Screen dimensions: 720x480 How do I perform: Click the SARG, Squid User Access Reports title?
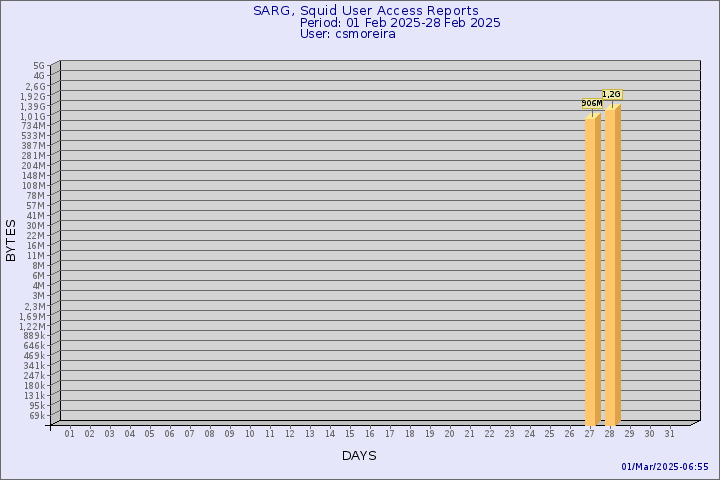(x=365, y=11)
